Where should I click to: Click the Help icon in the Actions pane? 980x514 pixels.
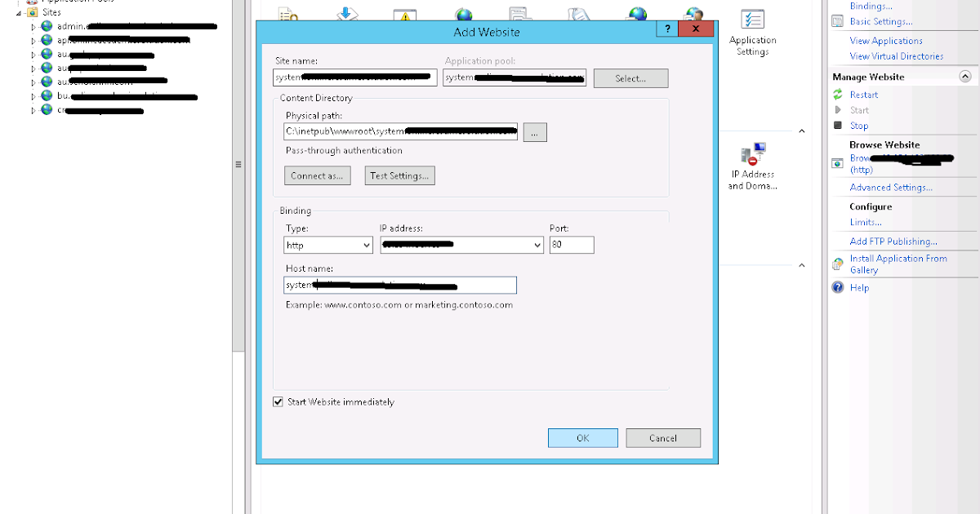click(838, 287)
